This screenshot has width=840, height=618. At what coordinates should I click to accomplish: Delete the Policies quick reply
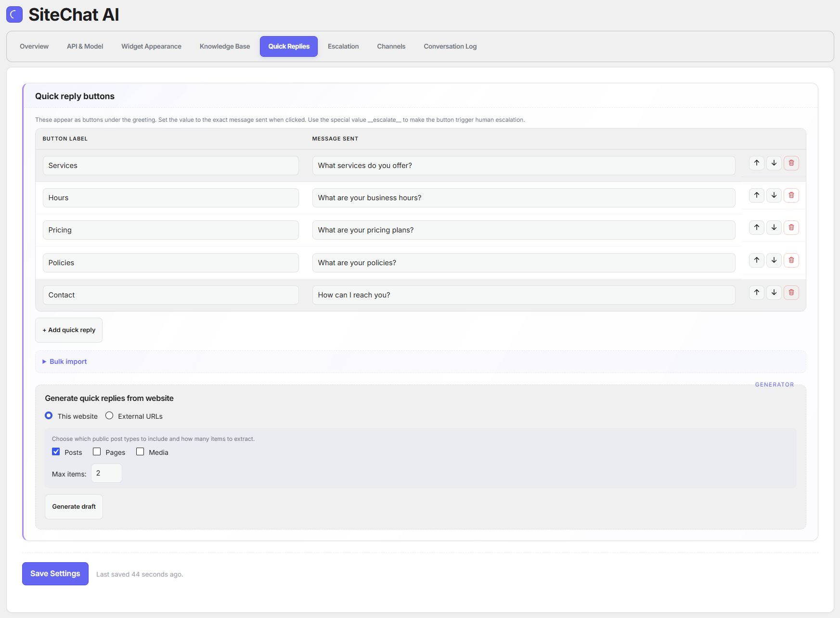pyautogui.click(x=791, y=260)
